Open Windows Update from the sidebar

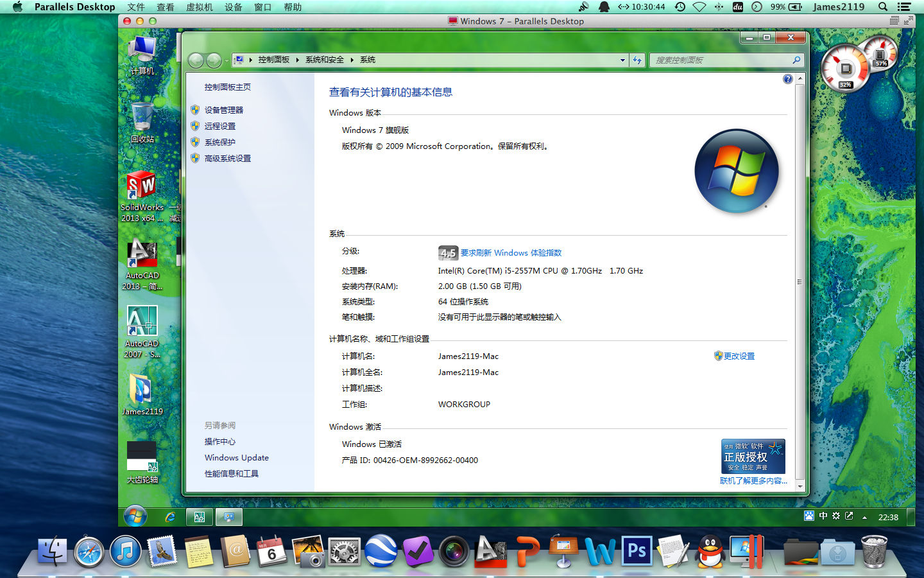point(237,458)
